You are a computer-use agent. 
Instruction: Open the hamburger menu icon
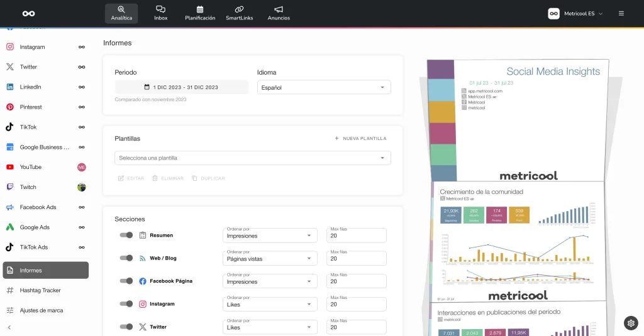[x=621, y=14]
